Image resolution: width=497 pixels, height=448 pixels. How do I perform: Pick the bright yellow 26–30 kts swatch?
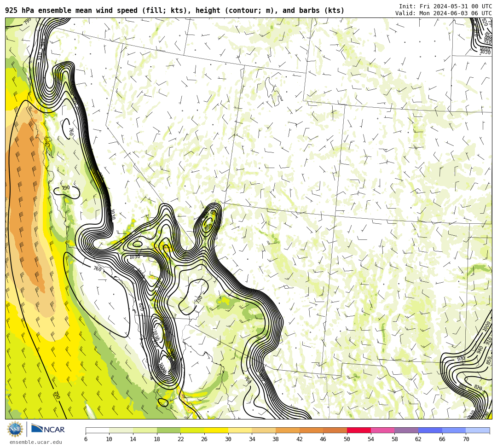216,430
